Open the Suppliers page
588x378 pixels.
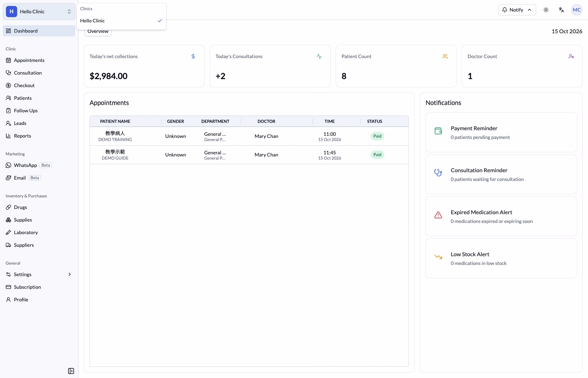click(39, 245)
